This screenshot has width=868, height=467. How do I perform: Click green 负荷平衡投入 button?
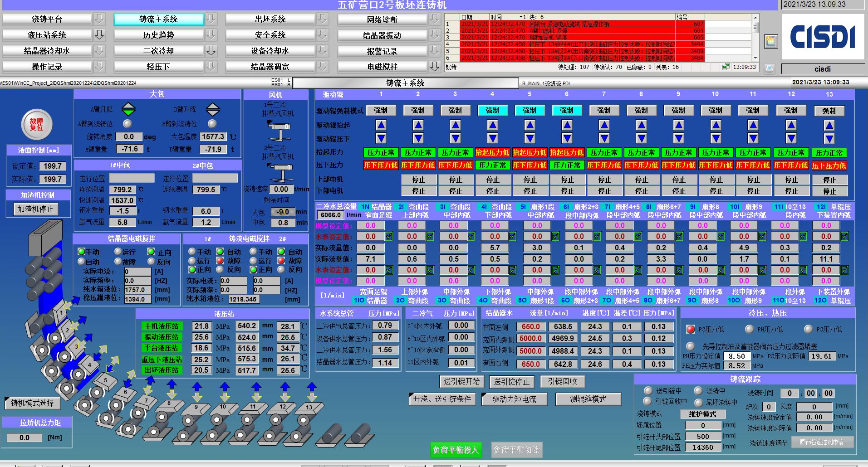[456, 450]
